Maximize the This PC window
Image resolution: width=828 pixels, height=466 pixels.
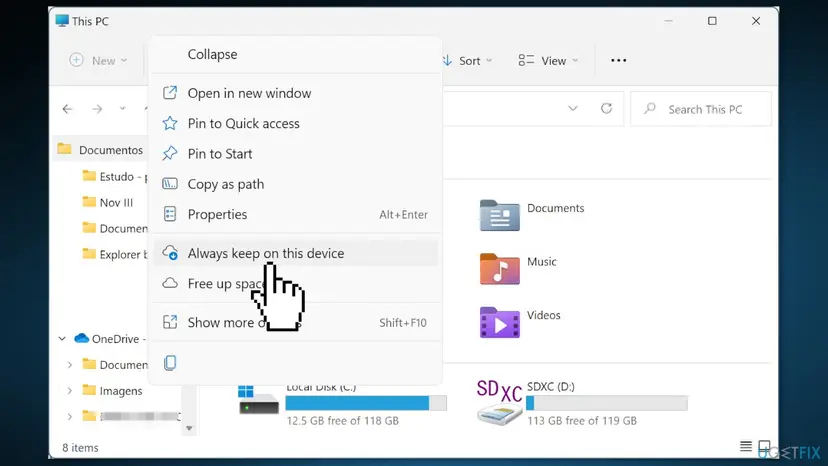click(712, 21)
